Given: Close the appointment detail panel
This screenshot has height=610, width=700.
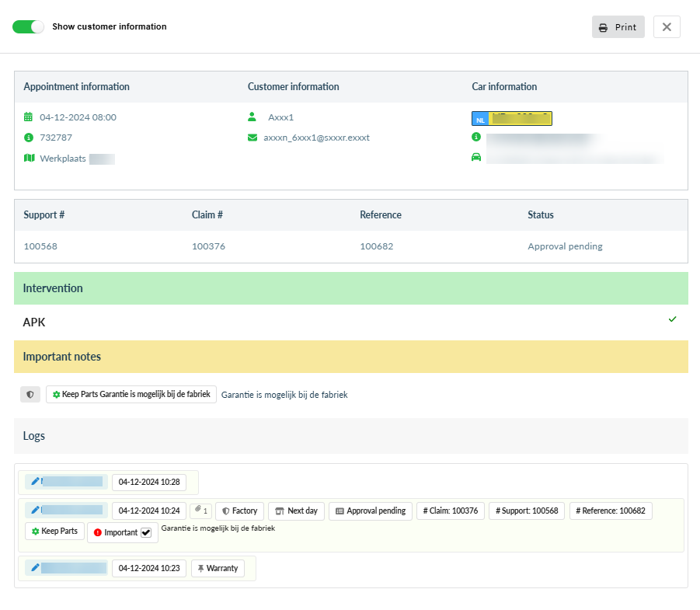Looking at the screenshot, I should (x=667, y=27).
